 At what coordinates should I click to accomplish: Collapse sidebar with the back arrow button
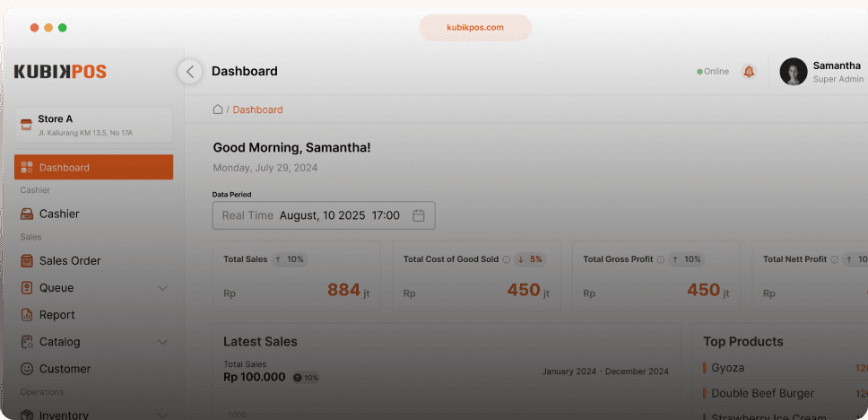(190, 72)
